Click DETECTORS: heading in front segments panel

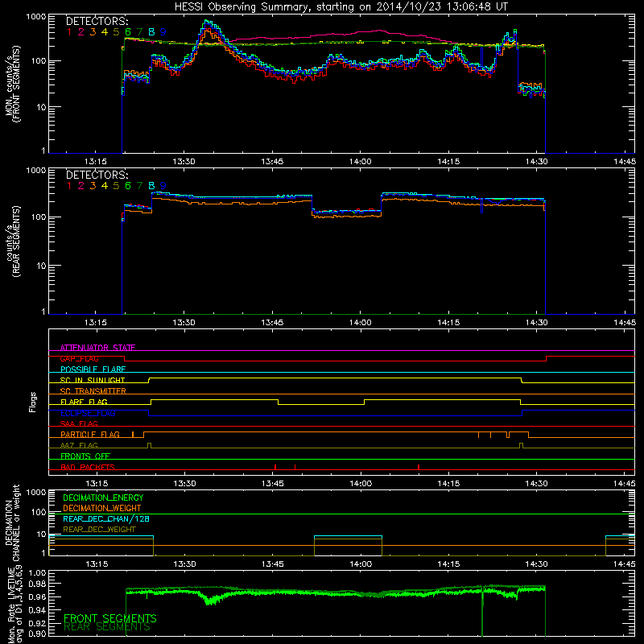[x=97, y=22]
